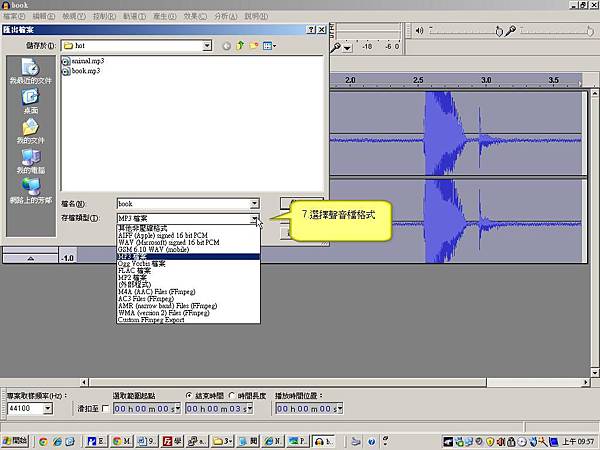Viewport: 600px width, 450px height.
Task: Choose WAV (Microsoft) signed 16 bit PCM format
Action: click(188, 242)
